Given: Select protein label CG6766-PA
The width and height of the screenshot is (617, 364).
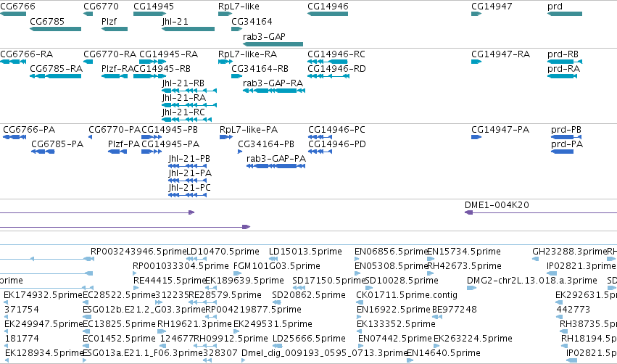Looking at the screenshot, I should (x=29, y=130).
